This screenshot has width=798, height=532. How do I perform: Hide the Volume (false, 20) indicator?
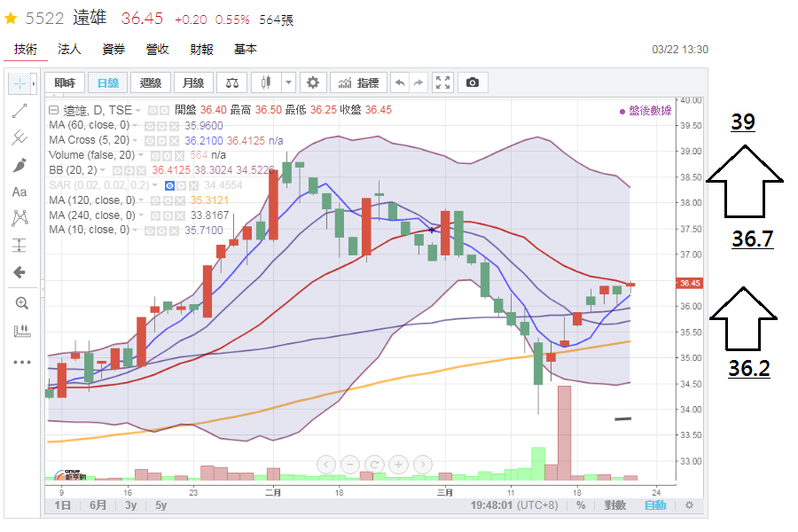tap(156, 156)
